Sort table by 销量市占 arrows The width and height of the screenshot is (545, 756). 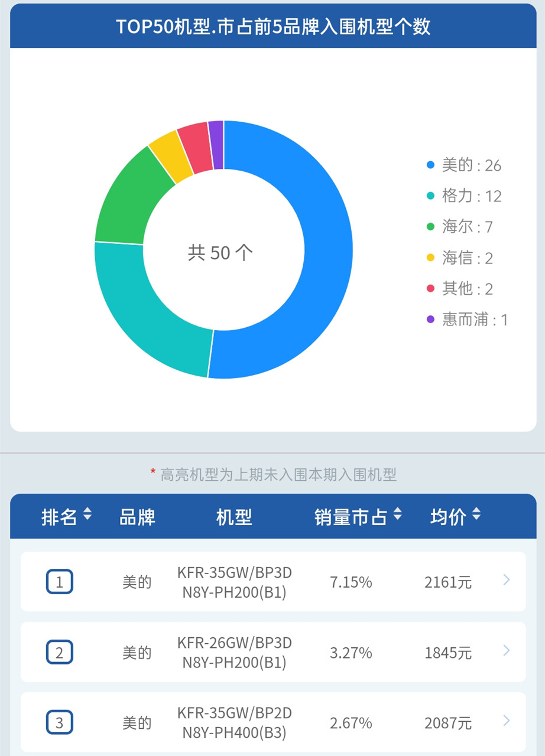(x=397, y=514)
